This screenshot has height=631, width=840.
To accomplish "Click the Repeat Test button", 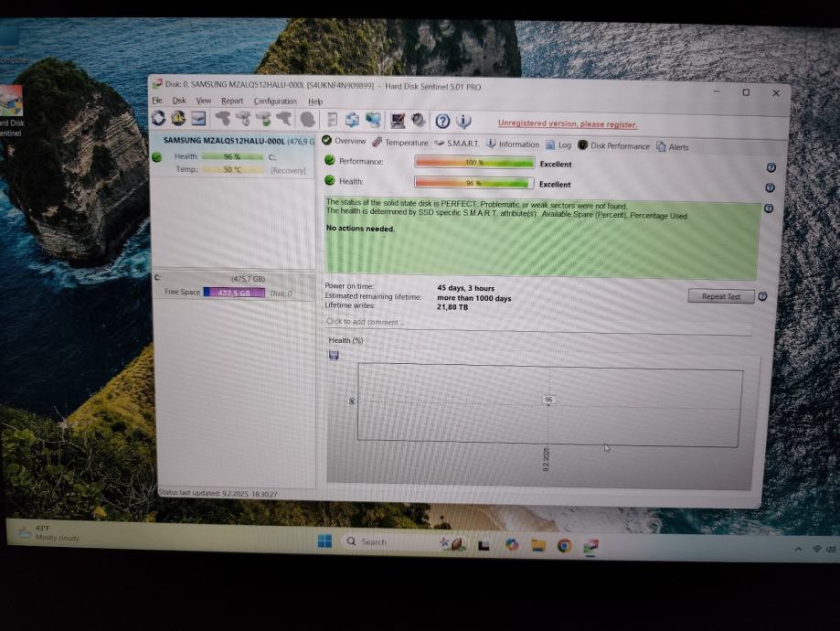I will (721, 296).
